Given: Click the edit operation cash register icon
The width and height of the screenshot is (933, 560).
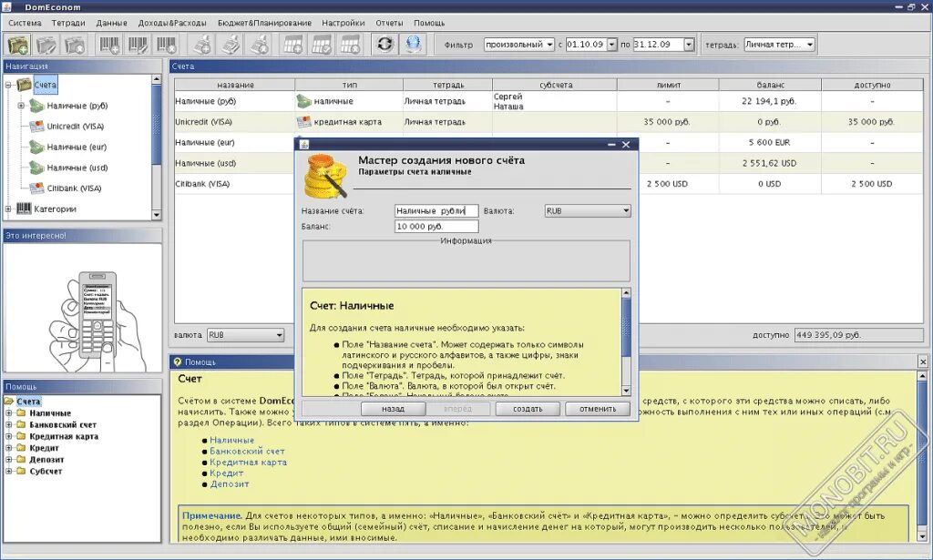Looking at the screenshot, I should tap(231, 45).
